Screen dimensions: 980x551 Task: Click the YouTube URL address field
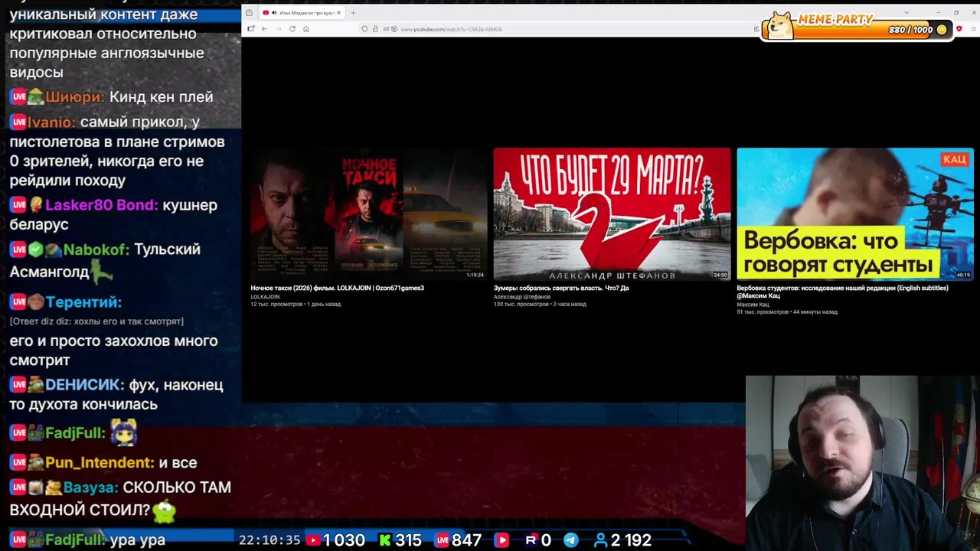pyautogui.click(x=452, y=29)
